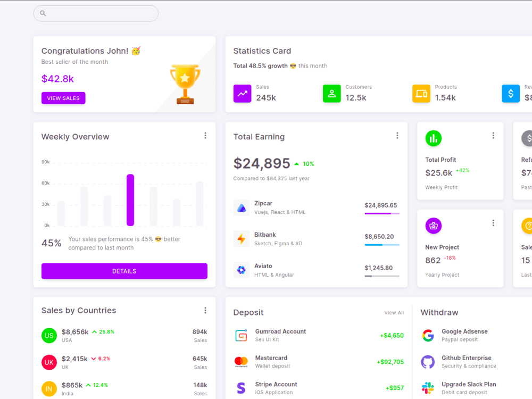Click the blue dollar Revenue icon

(x=511, y=93)
